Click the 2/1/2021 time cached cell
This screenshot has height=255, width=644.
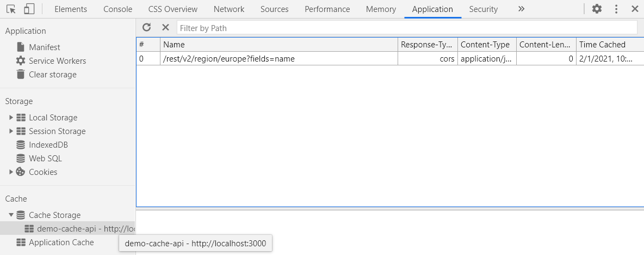610,59
